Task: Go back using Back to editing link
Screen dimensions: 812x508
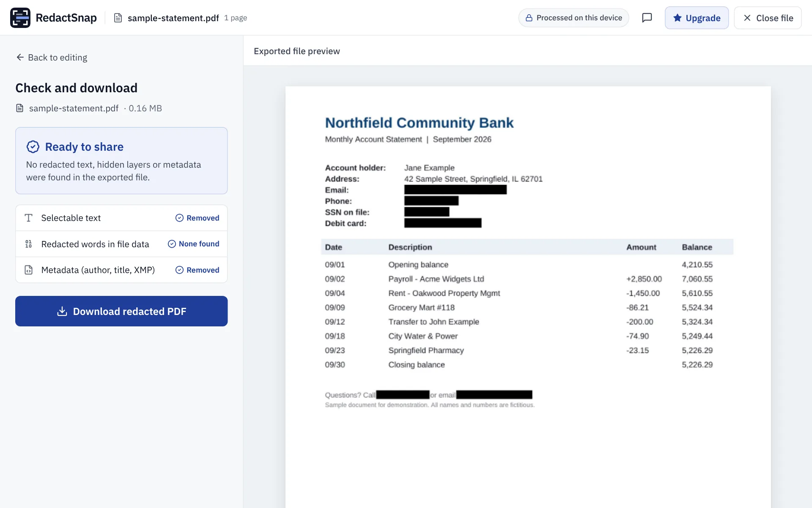Action: (52, 58)
